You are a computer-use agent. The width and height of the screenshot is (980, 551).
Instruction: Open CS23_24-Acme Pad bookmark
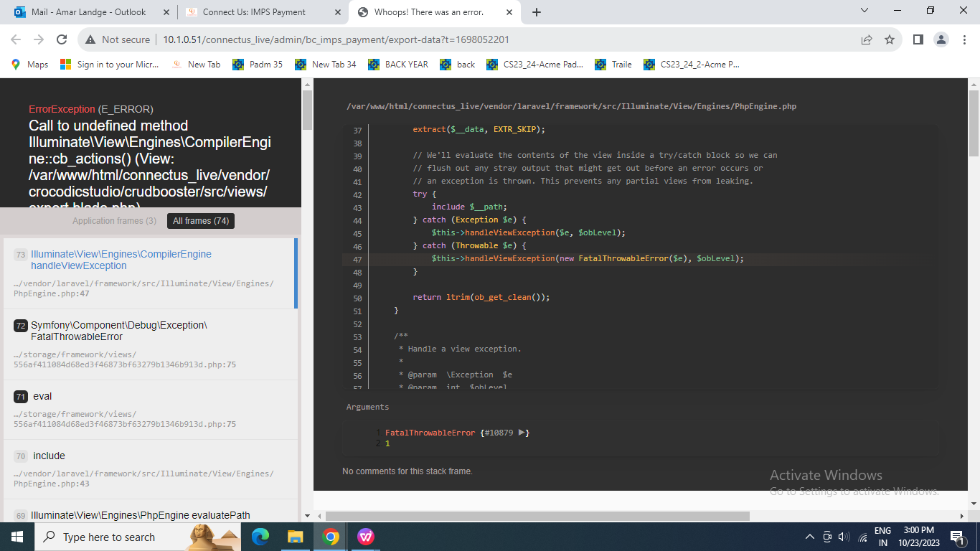click(535, 64)
